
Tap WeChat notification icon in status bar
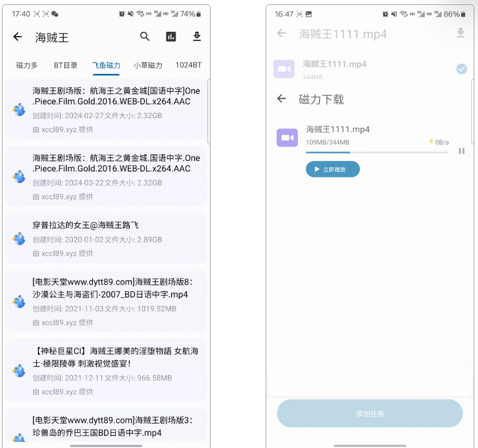[x=55, y=13]
